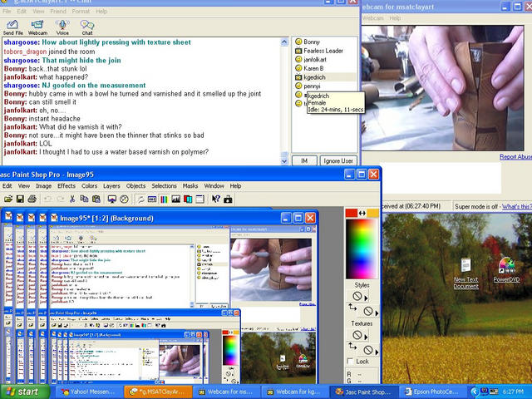Switch to Jasc Paint Shop taskbar button

[364, 392]
